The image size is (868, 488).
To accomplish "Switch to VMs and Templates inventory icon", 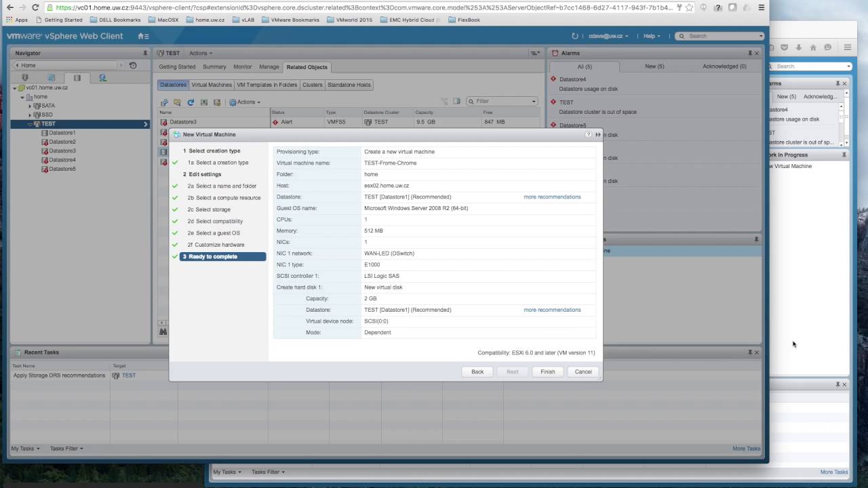I will [x=51, y=78].
